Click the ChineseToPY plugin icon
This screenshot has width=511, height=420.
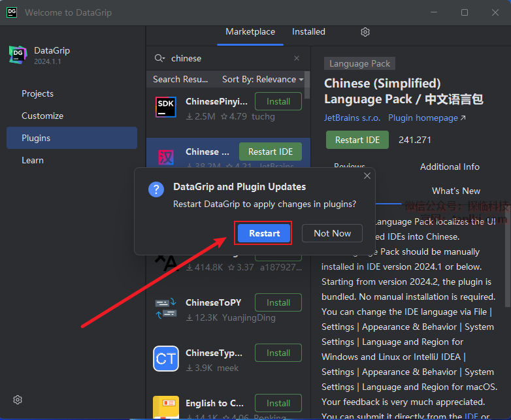pyautogui.click(x=166, y=308)
